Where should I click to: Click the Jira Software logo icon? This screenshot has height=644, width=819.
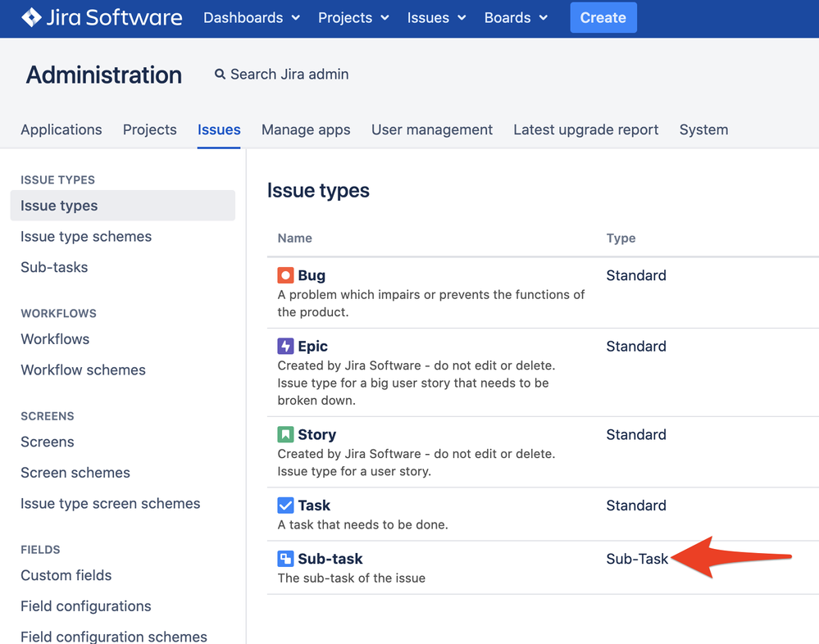[x=31, y=17]
